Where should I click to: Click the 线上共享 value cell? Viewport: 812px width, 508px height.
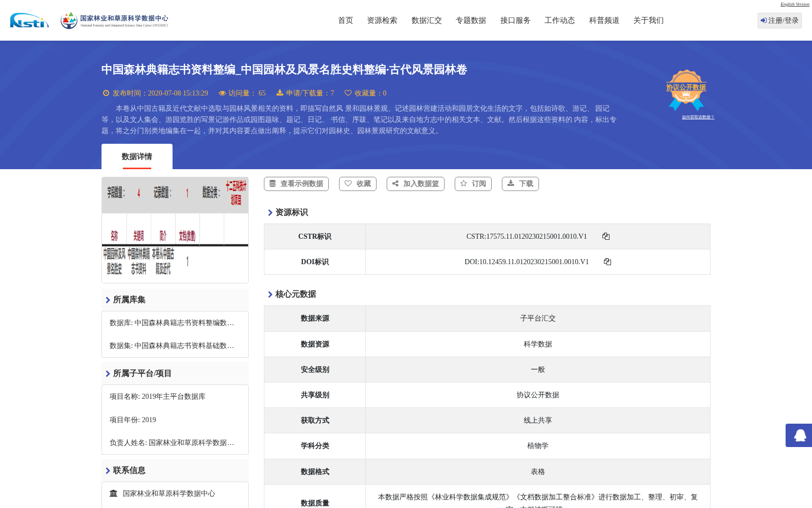point(538,420)
